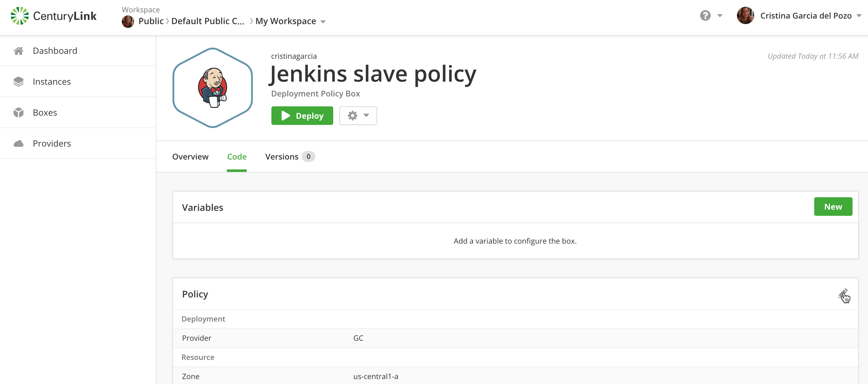The width and height of the screenshot is (868, 384).
Task: Expand the user account dropdown arrow
Action: pyautogui.click(x=859, y=15)
